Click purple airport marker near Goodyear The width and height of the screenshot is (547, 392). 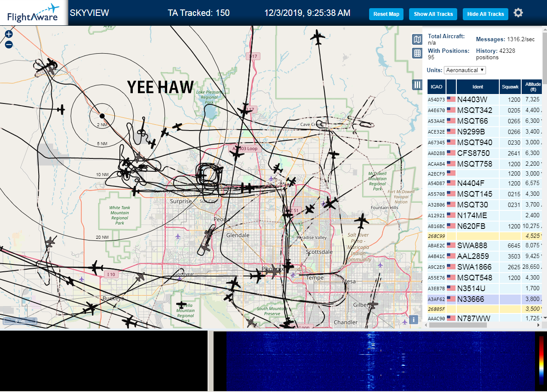(180, 279)
